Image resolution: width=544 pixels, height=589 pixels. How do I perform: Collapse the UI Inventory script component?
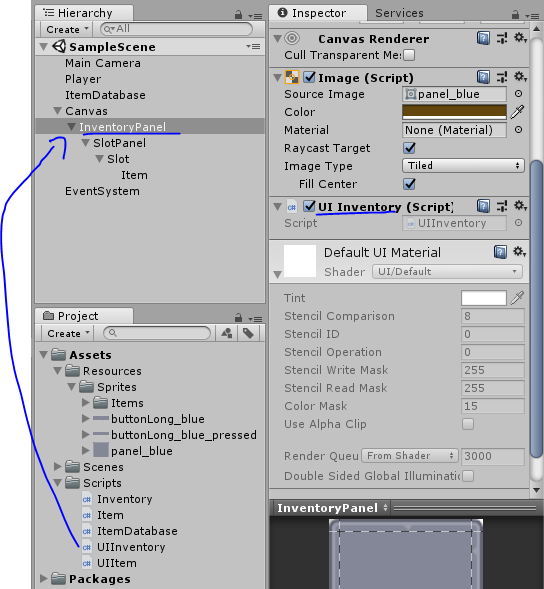[x=278, y=207]
